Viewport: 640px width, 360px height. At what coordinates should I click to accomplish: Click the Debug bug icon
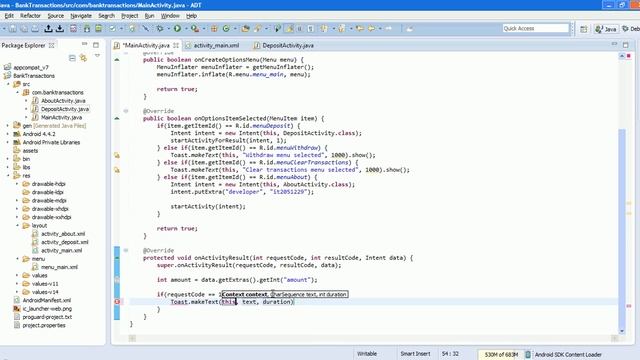coord(160,29)
